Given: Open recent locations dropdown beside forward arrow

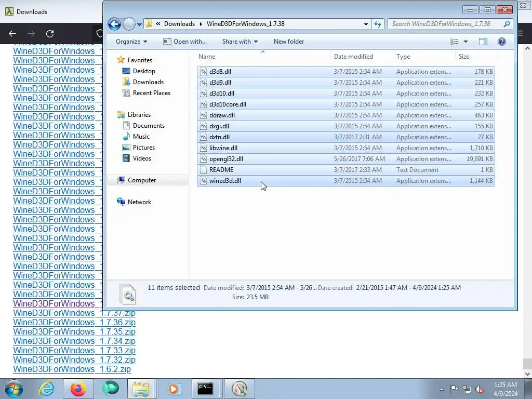Looking at the screenshot, I should coord(139,24).
